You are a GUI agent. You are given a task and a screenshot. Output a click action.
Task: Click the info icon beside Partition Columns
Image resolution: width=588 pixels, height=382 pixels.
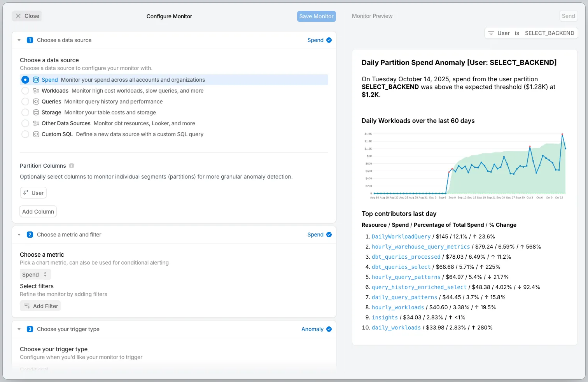pos(72,166)
